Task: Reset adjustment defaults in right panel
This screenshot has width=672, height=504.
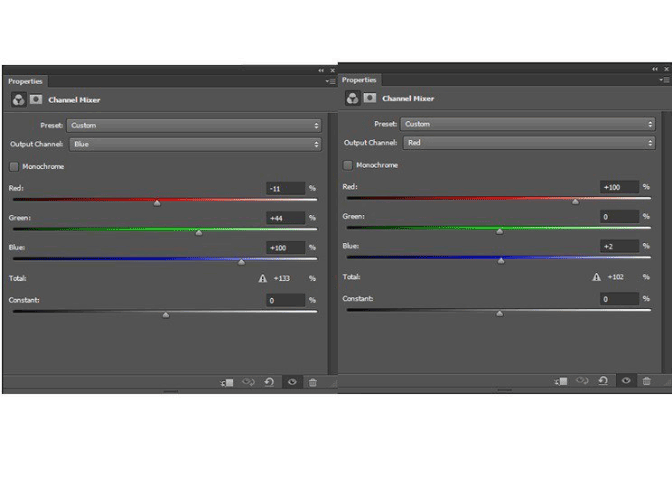Action: [x=603, y=381]
